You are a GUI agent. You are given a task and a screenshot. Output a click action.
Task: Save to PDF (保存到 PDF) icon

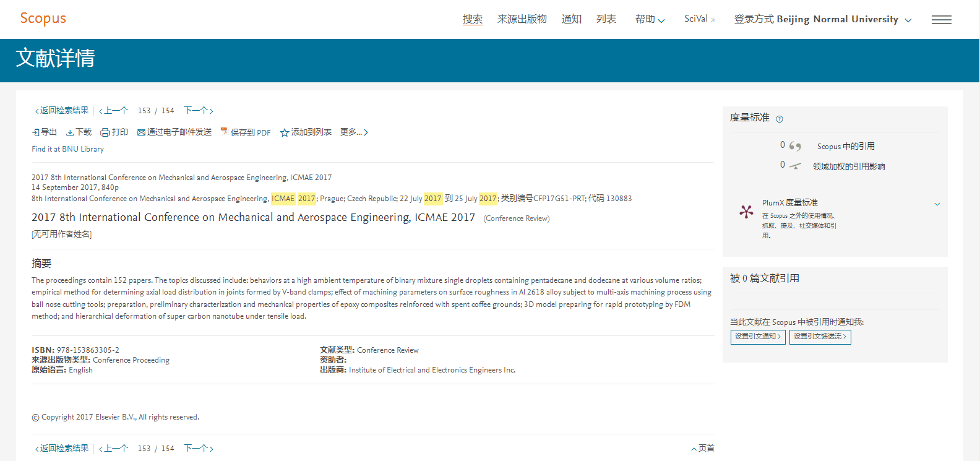(x=224, y=132)
